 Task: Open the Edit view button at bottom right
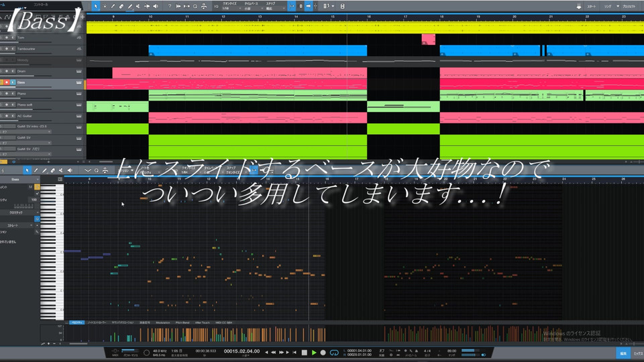pos(623,353)
